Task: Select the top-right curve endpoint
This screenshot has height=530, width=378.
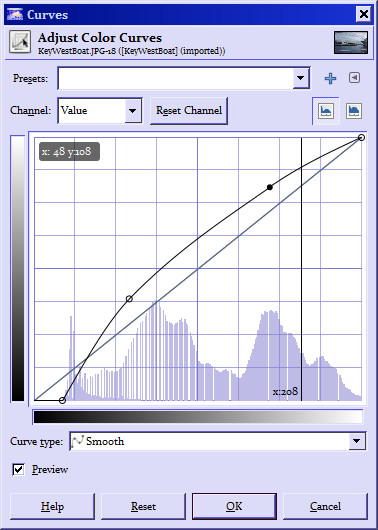Action: coord(361,137)
